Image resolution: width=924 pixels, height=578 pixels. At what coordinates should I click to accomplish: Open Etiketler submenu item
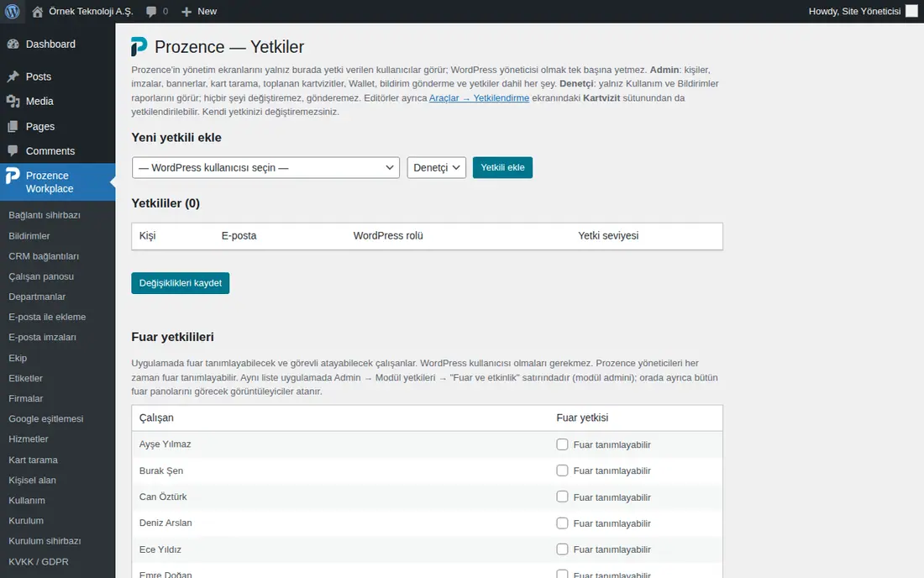[26, 378]
